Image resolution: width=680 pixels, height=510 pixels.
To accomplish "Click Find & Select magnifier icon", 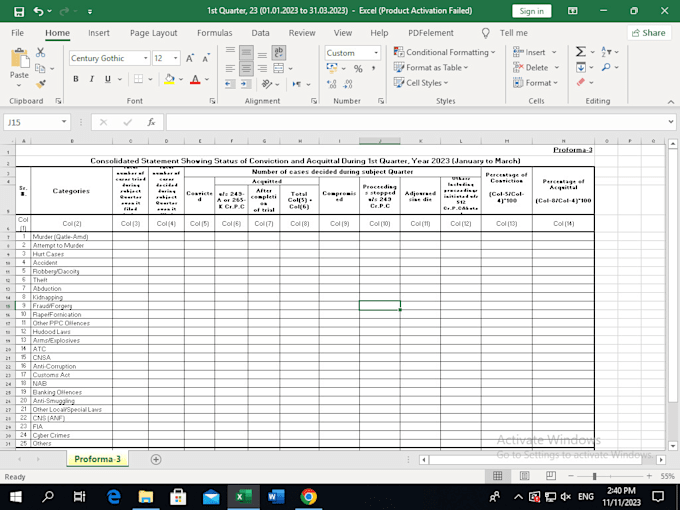I will (606, 67).
